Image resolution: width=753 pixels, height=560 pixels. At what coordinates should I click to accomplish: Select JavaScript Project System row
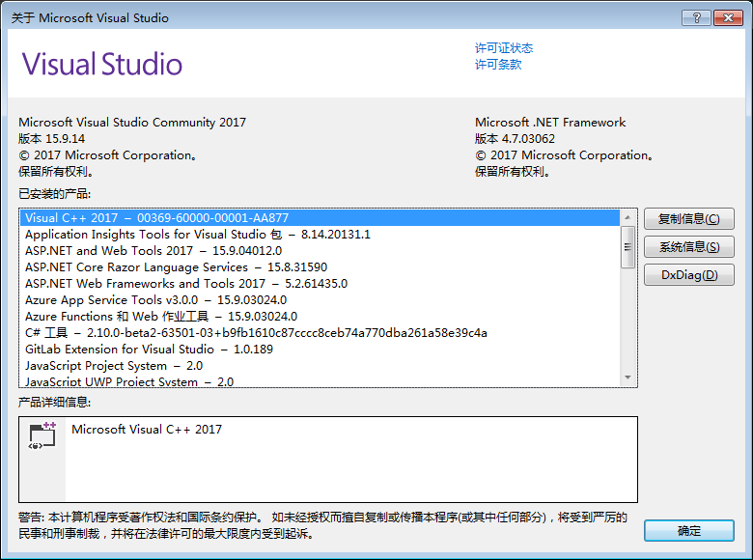click(x=320, y=366)
